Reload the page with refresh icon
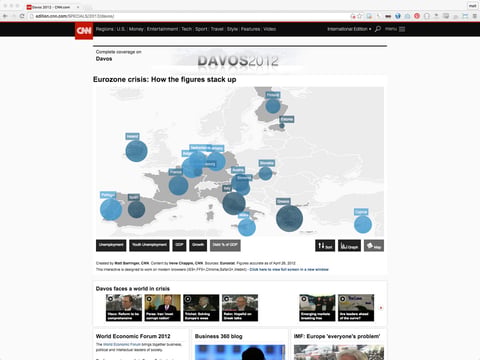The image size is (480, 360). (22, 16)
